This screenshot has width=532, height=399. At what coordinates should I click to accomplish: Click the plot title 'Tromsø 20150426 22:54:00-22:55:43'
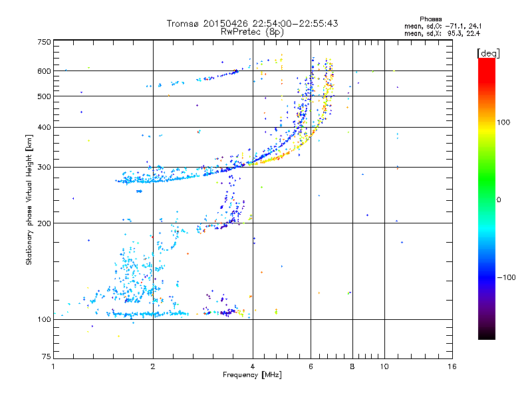(x=252, y=23)
